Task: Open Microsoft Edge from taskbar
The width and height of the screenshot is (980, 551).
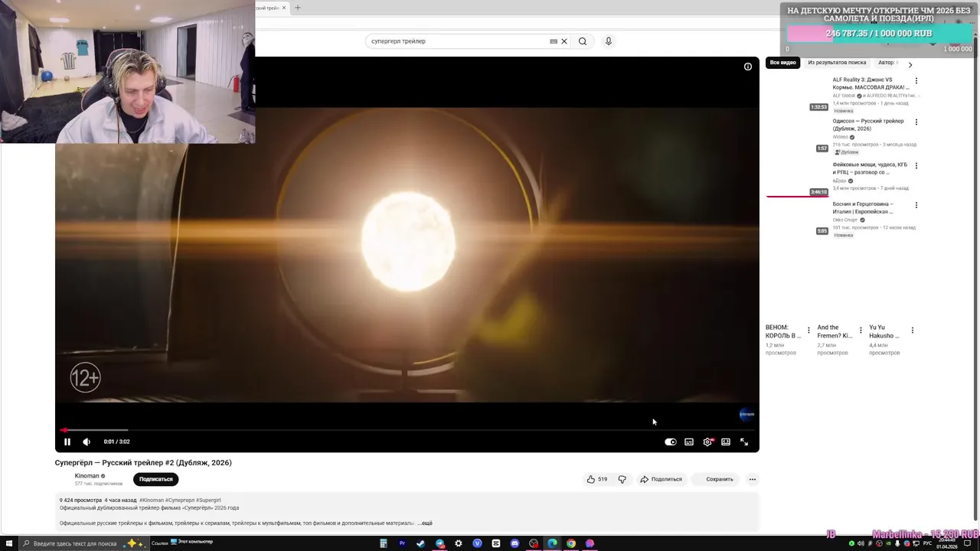Action: [552, 543]
